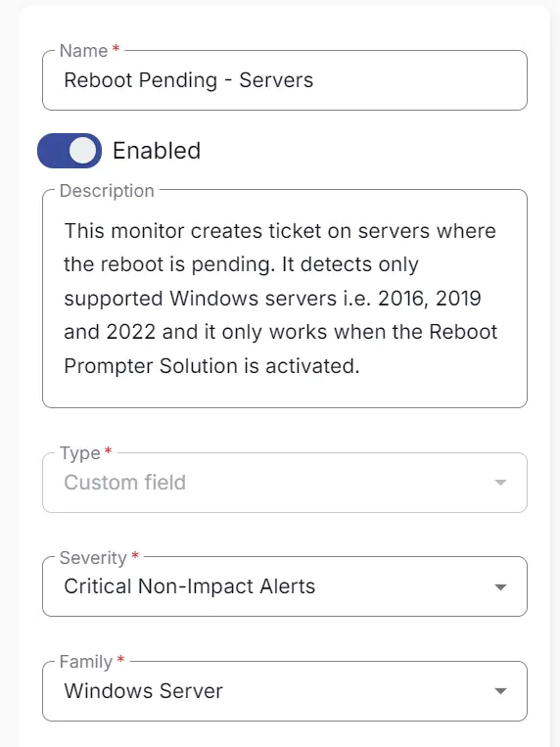Click the first line of the description text
The width and height of the screenshot is (560, 747).
280,231
